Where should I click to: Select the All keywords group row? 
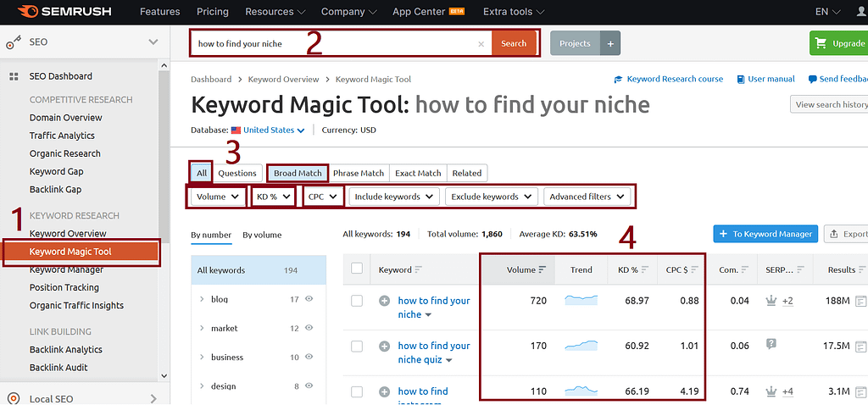pyautogui.click(x=259, y=270)
